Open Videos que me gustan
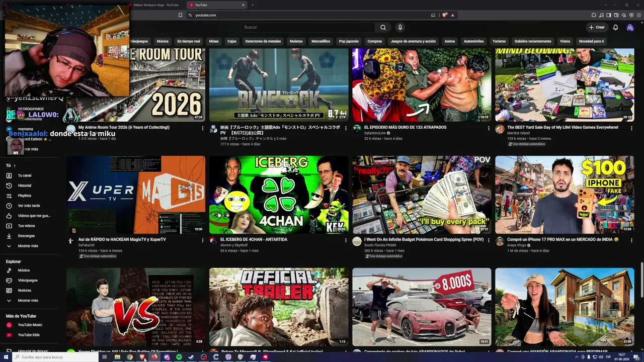The image size is (644, 362). coord(29,216)
